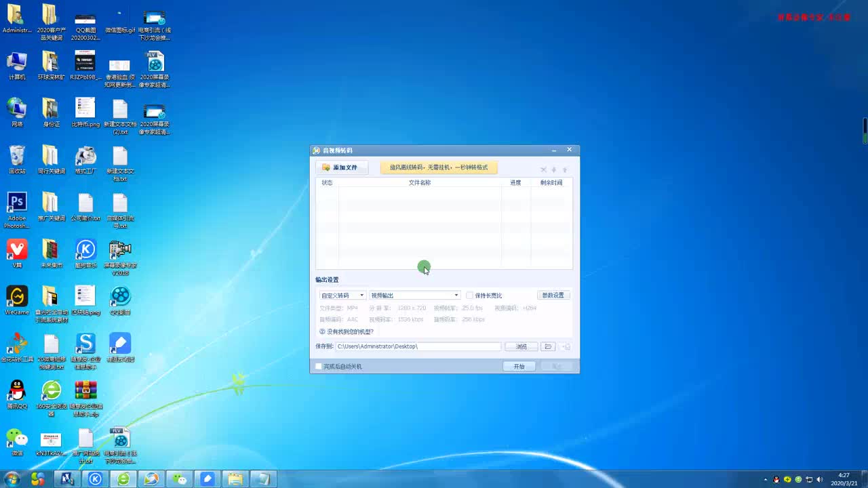Image resolution: width=868 pixels, height=488 pixels.
Task: Select the 身份证 folder icon
Action: point(52,113)
